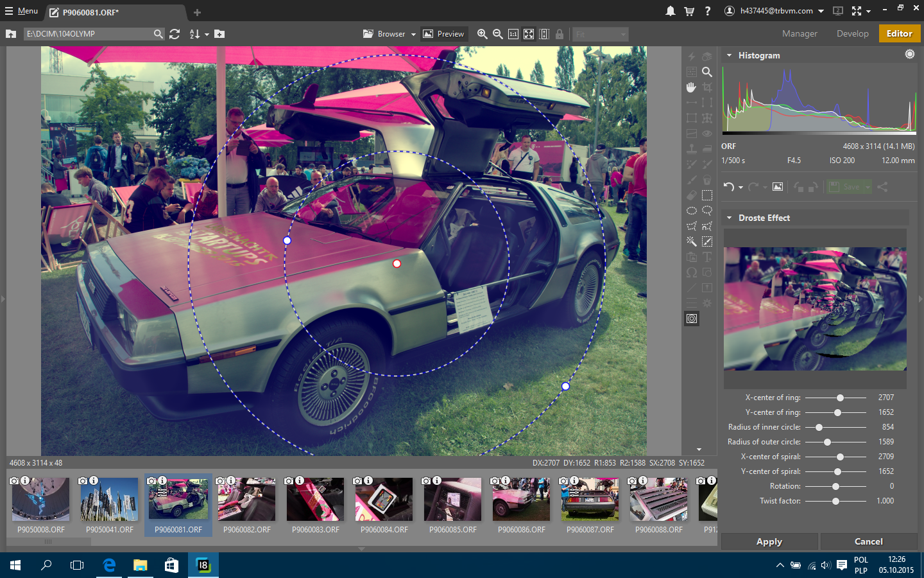Click the undo arrow icon
The image size is (924, 578).
729,187
